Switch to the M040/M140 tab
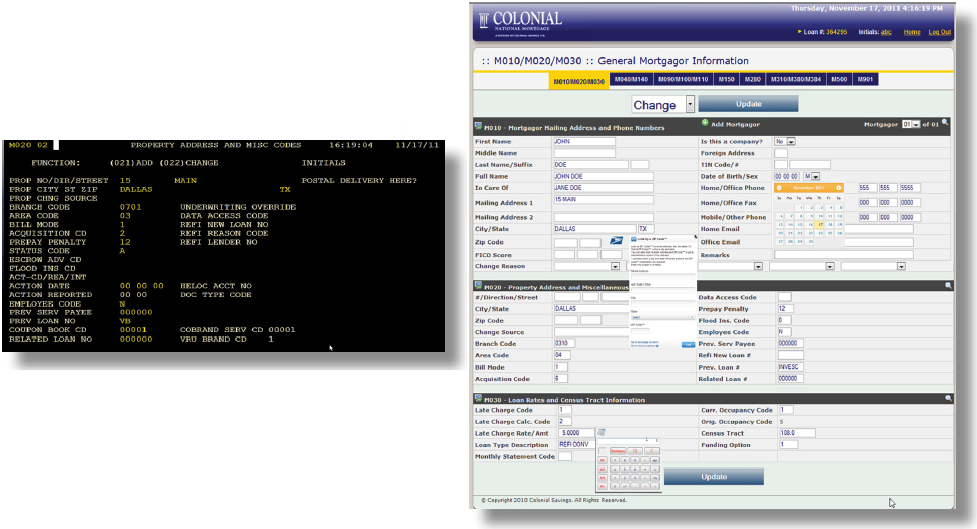Viewport: 977px width, 529px height. [631, 79]
